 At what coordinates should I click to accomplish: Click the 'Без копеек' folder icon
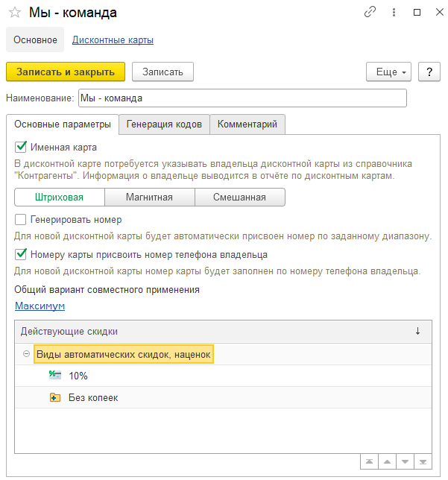pyautogui.click(x=54, y=397)
